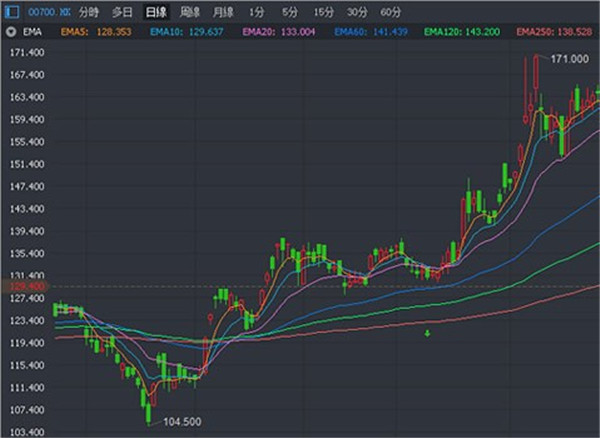This screenshot has height=438, width=600.
Task: Click the panel layout icon at top-left
Action: pos(11,12)
